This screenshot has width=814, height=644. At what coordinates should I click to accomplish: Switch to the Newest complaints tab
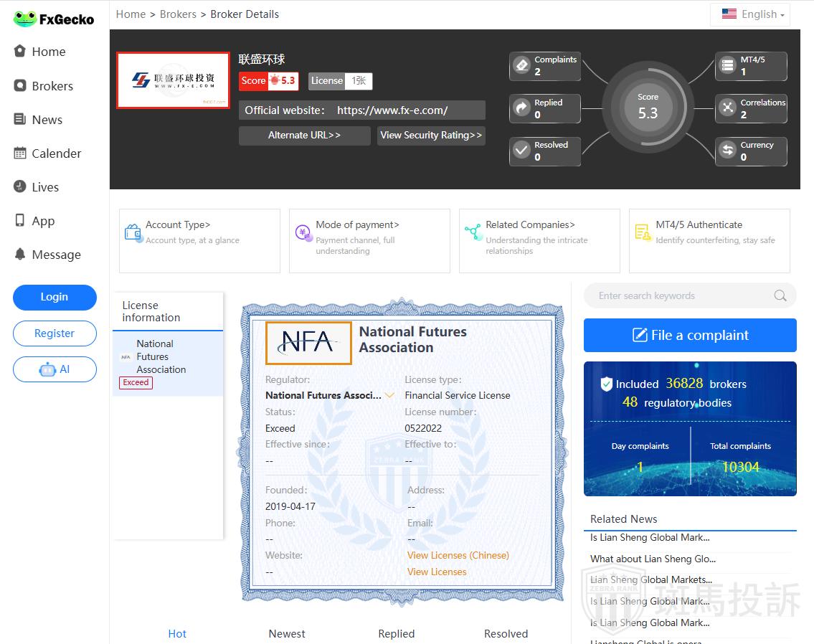[287, 633]
